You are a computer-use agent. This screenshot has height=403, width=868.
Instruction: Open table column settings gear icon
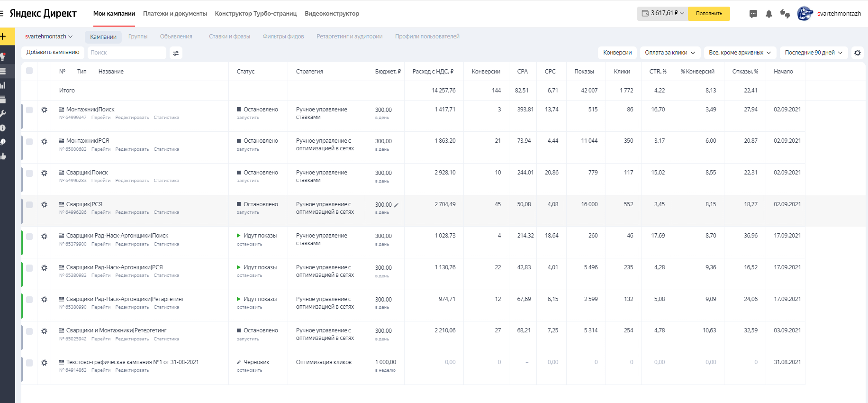coord(857,53)
